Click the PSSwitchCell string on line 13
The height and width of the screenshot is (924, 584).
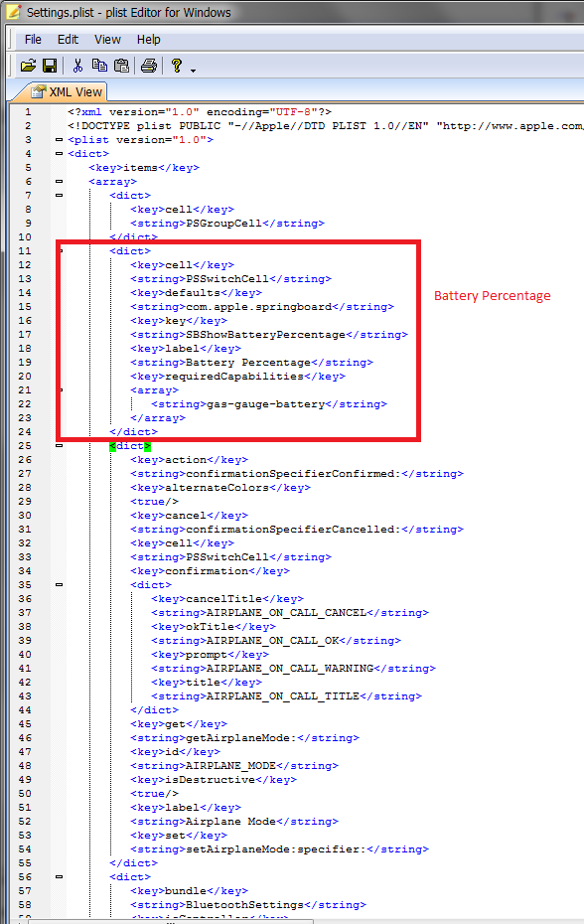click(x=227, y=279)
